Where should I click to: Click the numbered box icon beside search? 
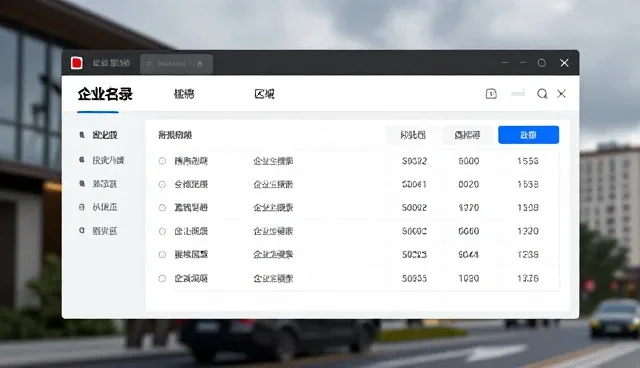(x=491, y=94)
